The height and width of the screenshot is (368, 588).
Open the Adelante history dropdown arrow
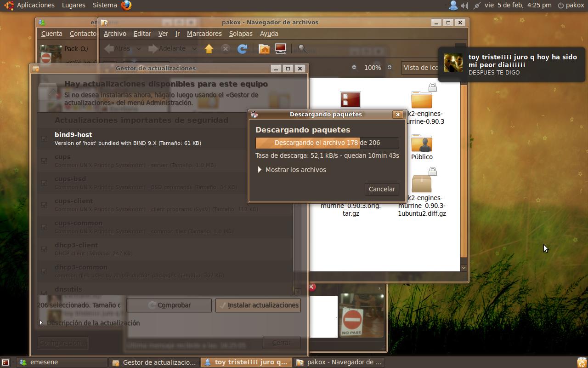click(x=194, y=48)
